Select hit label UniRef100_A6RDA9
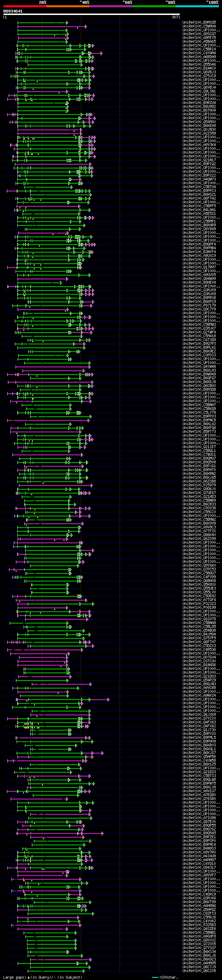Screen dimensions: 222x980 pyautogui.click(x=199, y=57)
